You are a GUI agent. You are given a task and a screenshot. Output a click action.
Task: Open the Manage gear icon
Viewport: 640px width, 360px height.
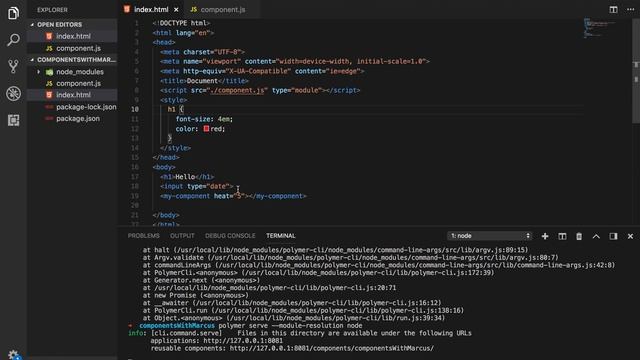click(x=13, y=354)
